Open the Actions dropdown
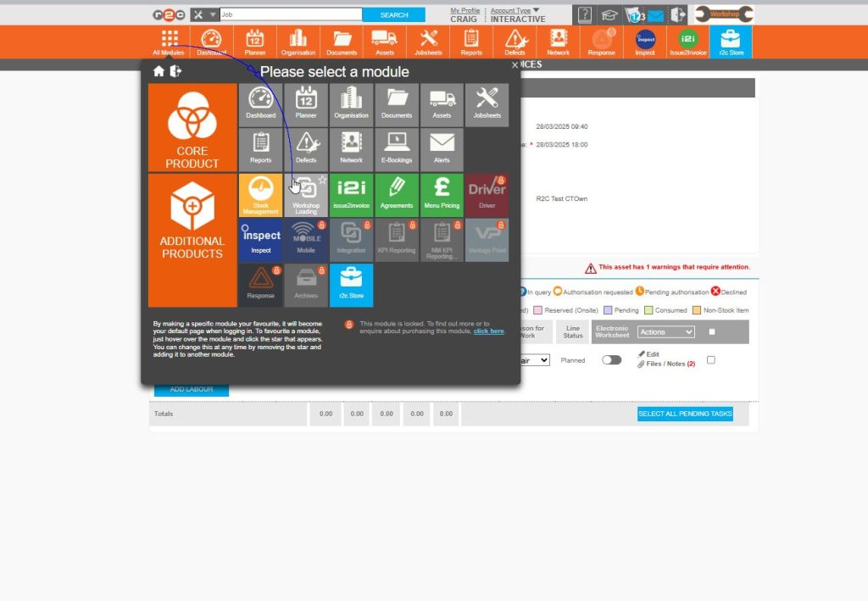This screenshot has height=601, width=868. pyautogui.click(x=666, y=331)
